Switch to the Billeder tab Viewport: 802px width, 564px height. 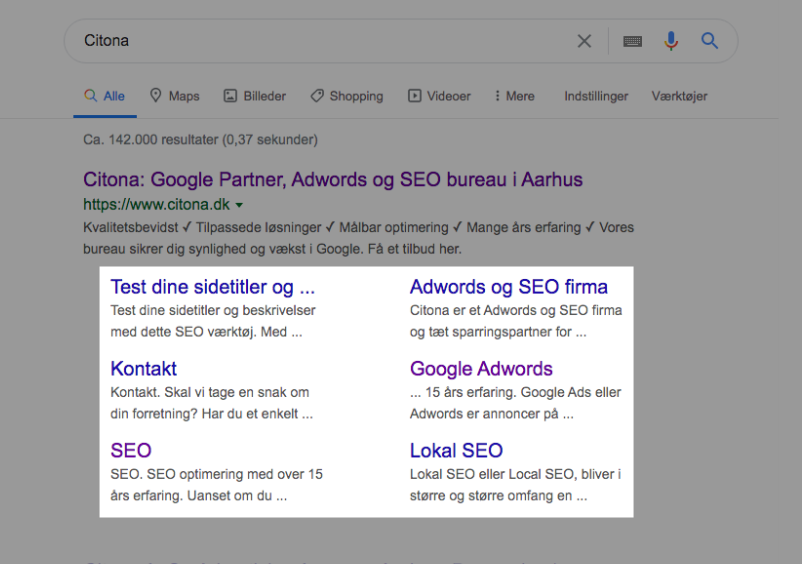pyautogui.click(x=255, y=96)
